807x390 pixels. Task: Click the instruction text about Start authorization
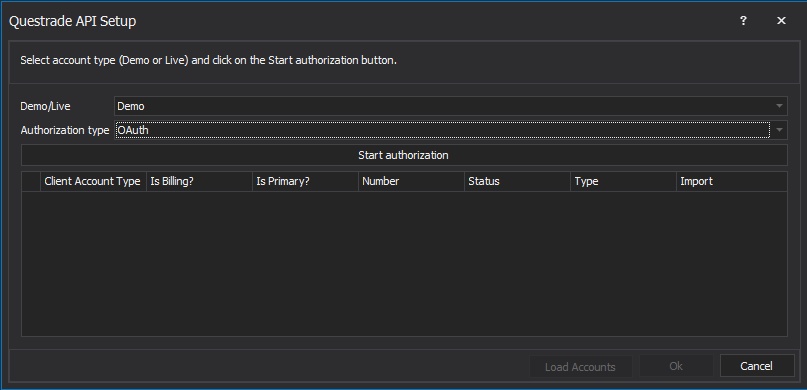click(208, 60)
